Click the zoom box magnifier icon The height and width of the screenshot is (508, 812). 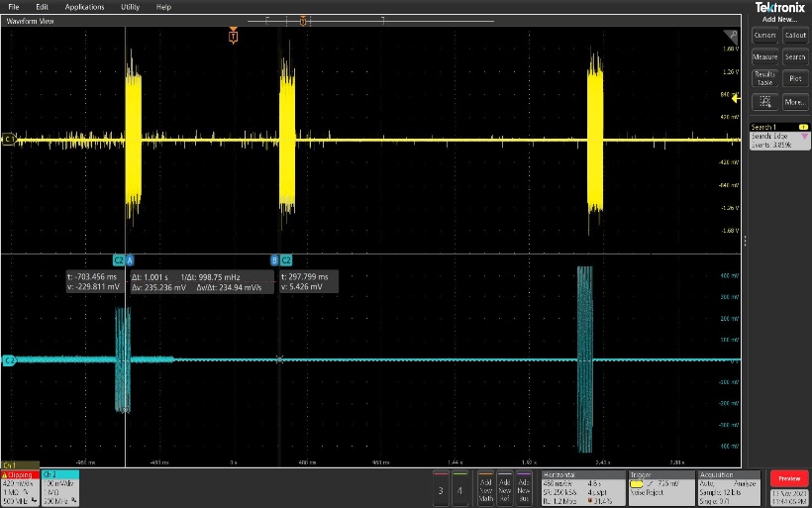tap(764, 100)
